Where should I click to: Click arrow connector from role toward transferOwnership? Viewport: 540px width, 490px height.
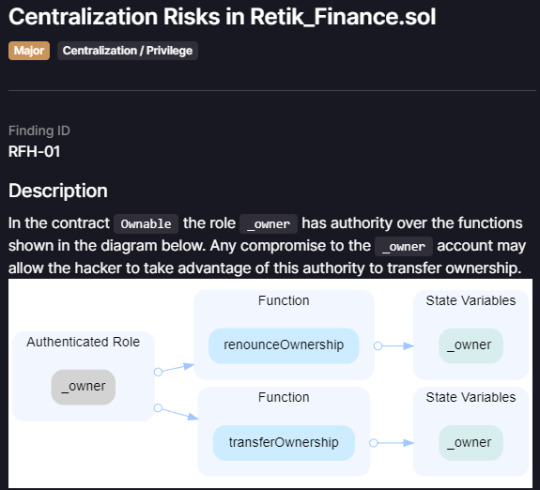[176, 412]
